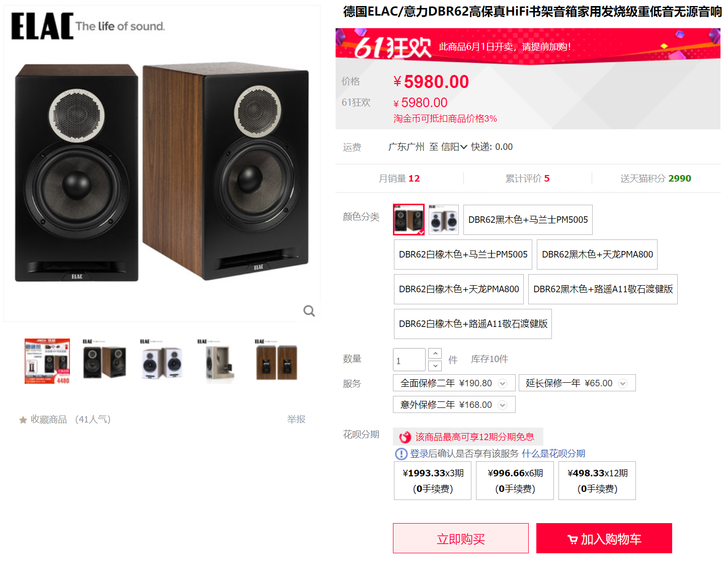Choose option DBR62黑木色+马兰士PM5005
Screen dimensions: 726x588
(528, 220)
